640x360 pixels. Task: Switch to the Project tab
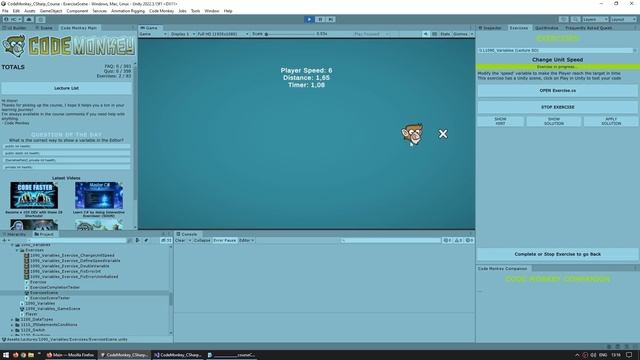click(44, 234)
